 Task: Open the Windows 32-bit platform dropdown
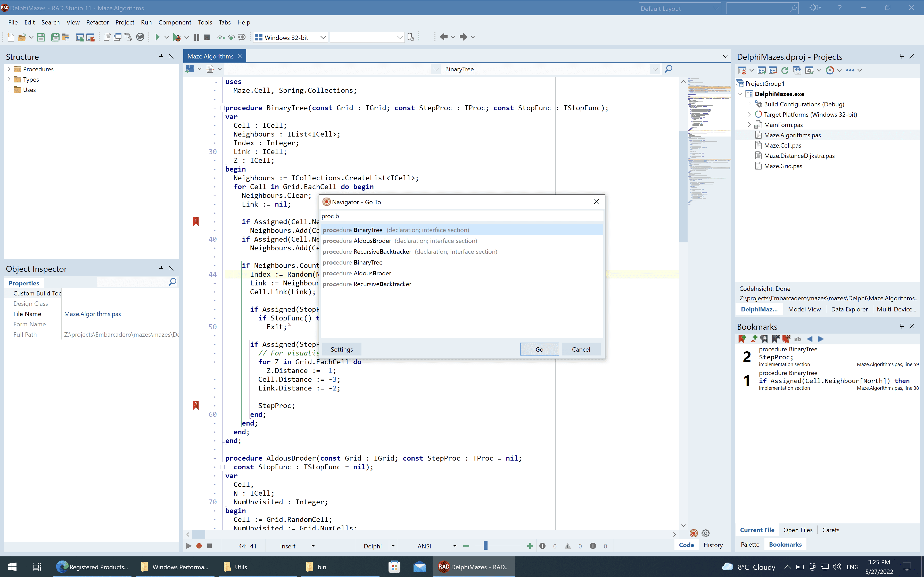click(323, 37)
